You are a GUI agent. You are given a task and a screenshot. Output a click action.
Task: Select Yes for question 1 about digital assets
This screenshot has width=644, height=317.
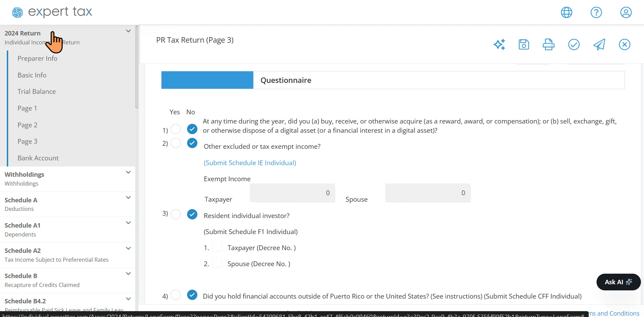176,129
